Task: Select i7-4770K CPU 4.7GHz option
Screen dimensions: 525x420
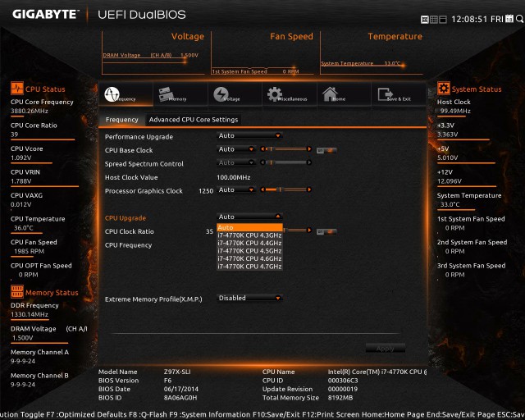Action: click(x=249, y=267)
